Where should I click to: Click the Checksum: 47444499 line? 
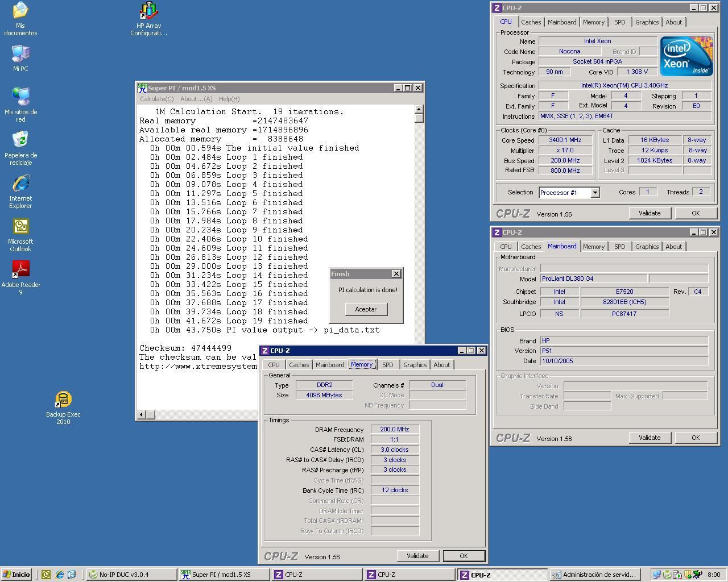(x=185, y=348)
